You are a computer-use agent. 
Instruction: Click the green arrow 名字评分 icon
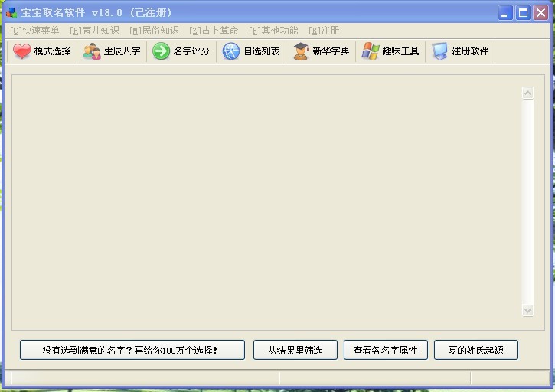[x=161, y=51]
